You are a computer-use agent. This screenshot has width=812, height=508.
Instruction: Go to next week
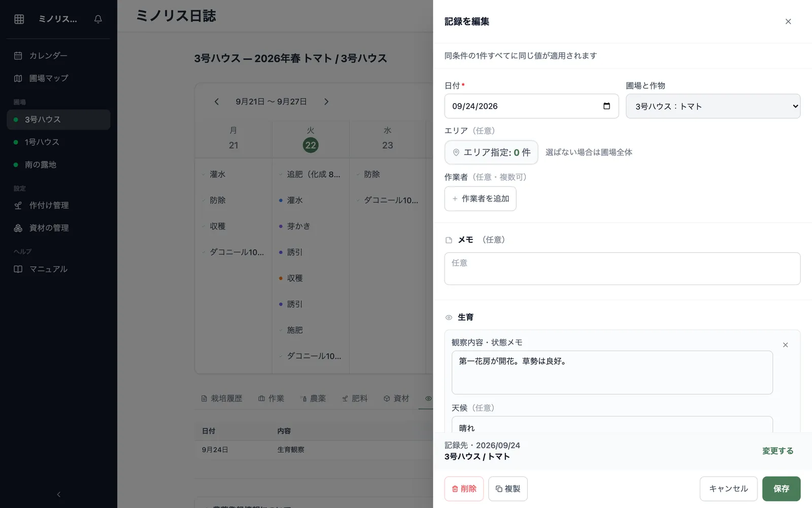(x=326, y=102)
